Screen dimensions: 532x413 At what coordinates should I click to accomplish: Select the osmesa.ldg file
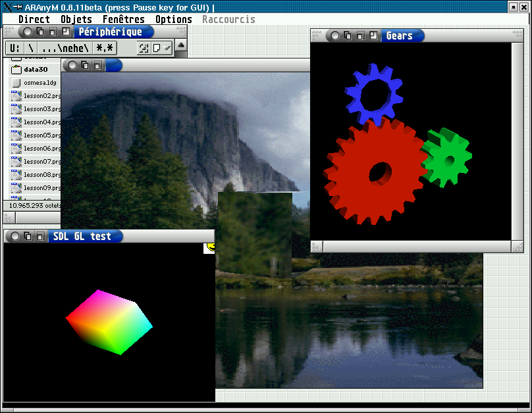[x=40, y=83]
